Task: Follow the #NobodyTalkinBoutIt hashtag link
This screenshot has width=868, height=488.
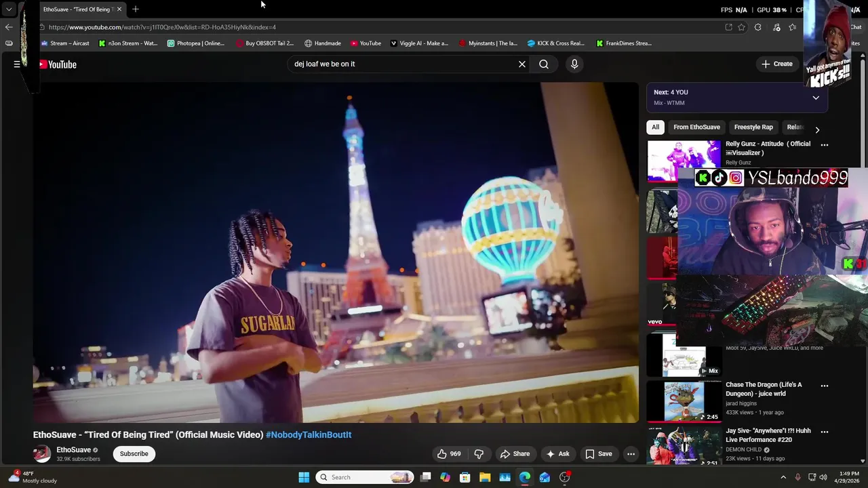Action: coord(309,435)
